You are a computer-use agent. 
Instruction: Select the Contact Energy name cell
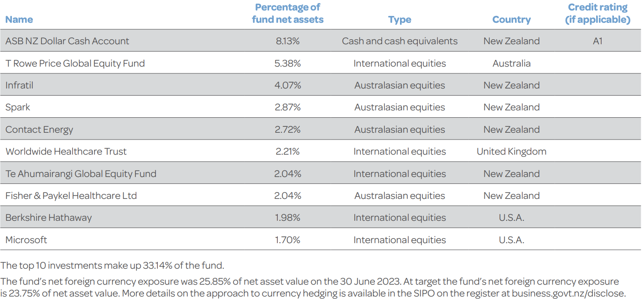coord(39,130)
